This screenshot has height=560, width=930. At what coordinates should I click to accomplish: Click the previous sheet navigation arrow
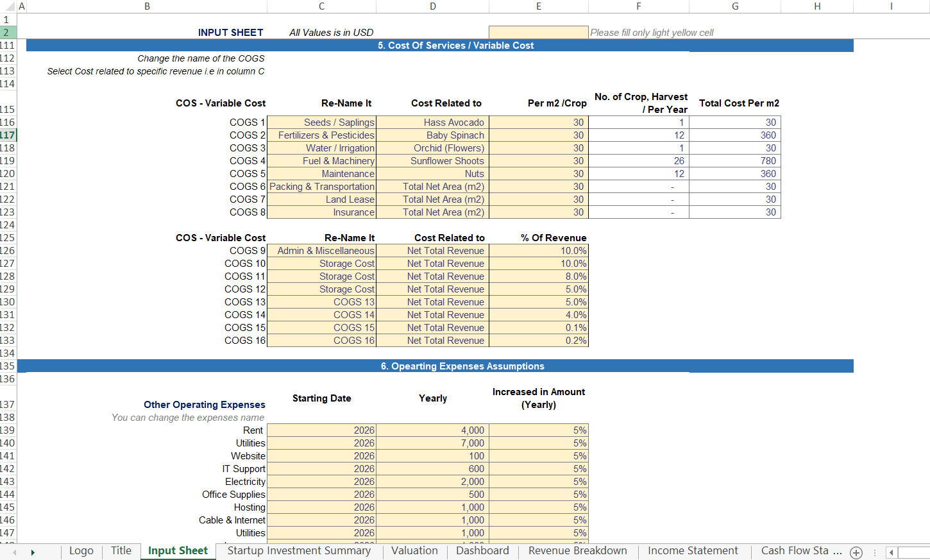pos(14,552)
